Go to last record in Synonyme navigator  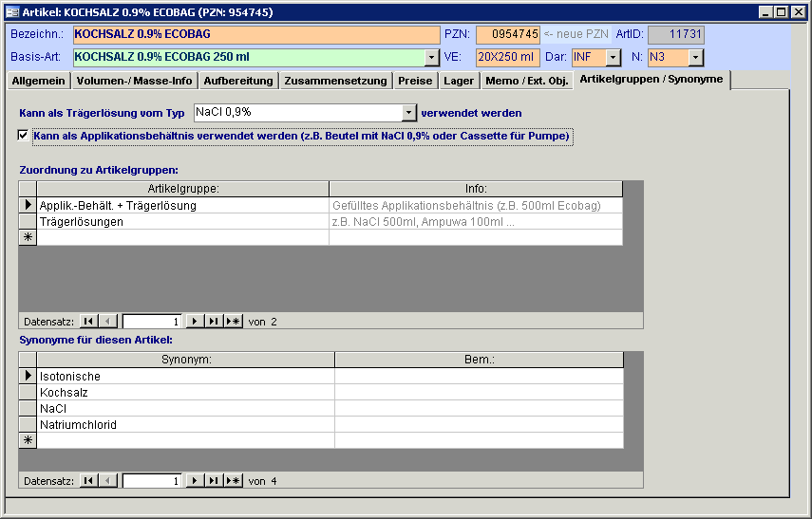(214, 481)
